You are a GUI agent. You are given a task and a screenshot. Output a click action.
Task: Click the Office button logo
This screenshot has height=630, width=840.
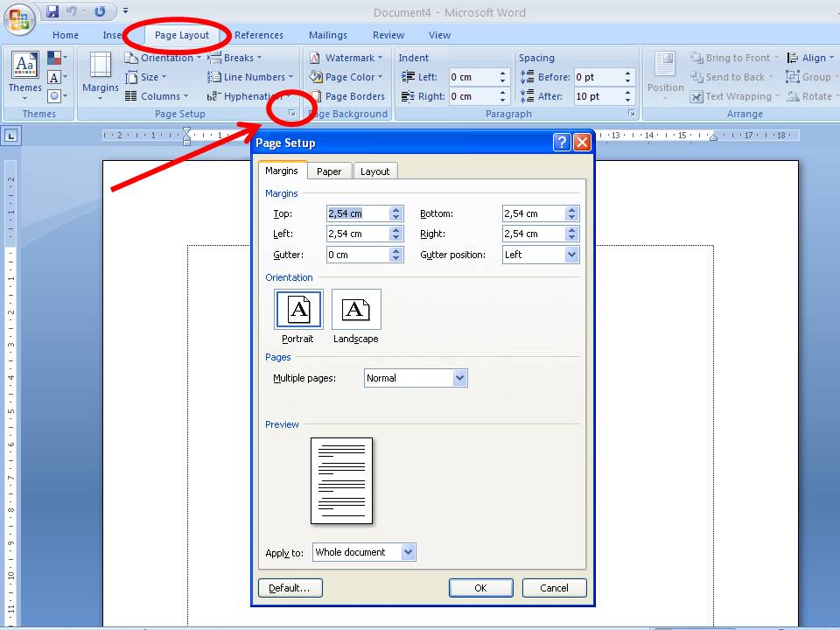pyautogui.click(x=20, y=19)
